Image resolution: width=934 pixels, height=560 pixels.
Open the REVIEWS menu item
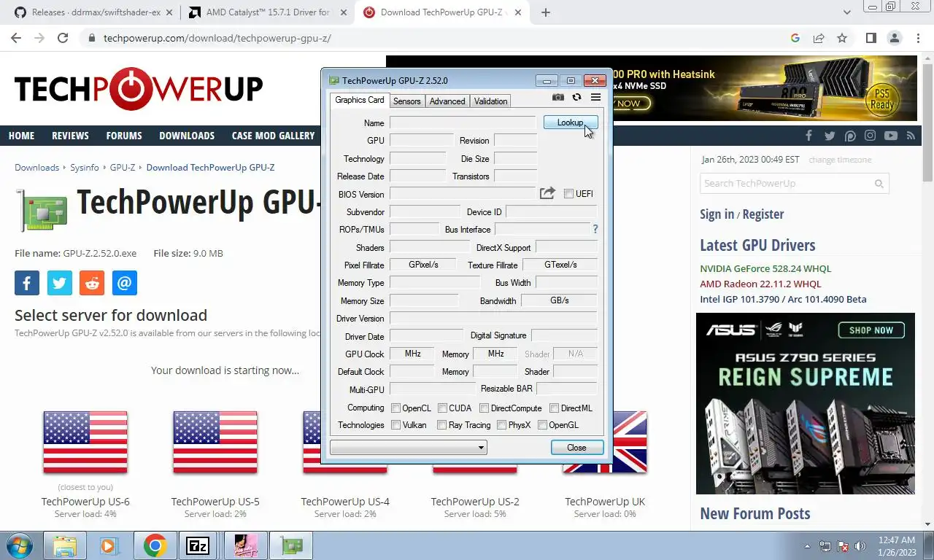[70, 136]
